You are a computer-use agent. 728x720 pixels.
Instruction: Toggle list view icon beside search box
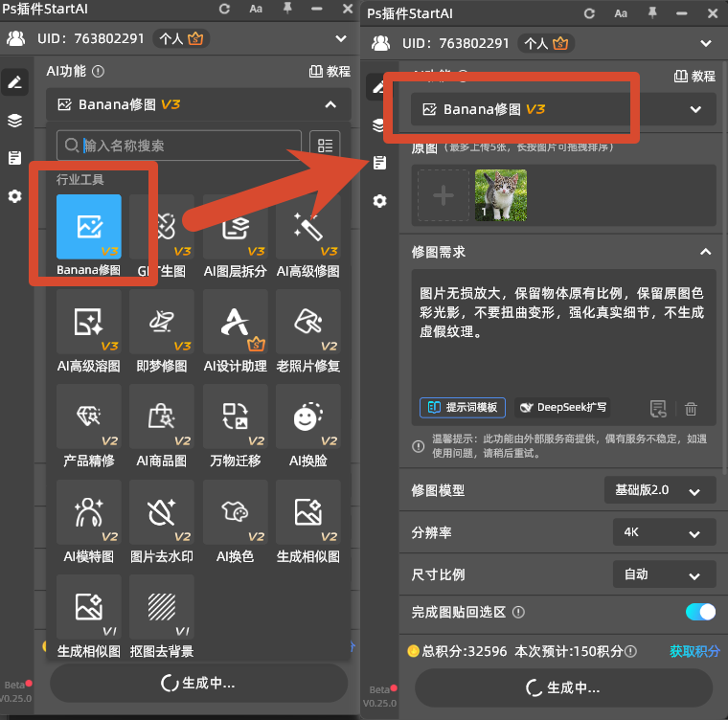point(325,146)
